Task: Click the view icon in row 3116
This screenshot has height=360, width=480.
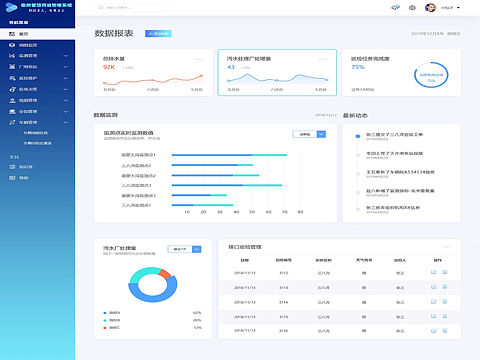Action: pos(434,331)
